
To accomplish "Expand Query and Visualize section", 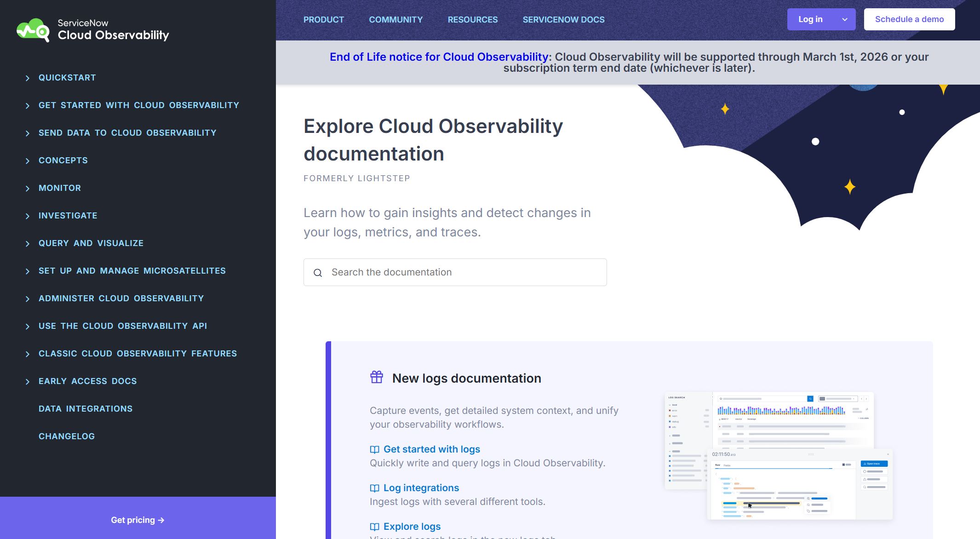I will click(x=28, y=244).
